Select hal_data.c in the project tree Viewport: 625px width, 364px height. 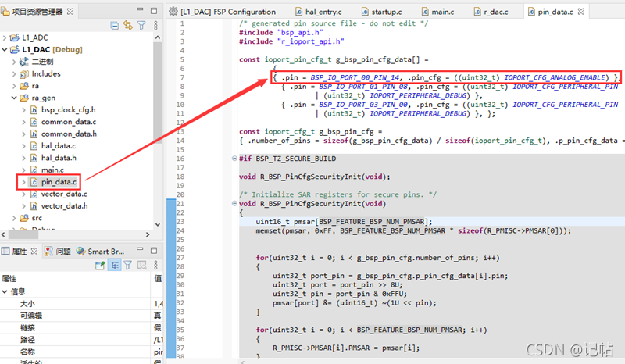click(58, 146)
